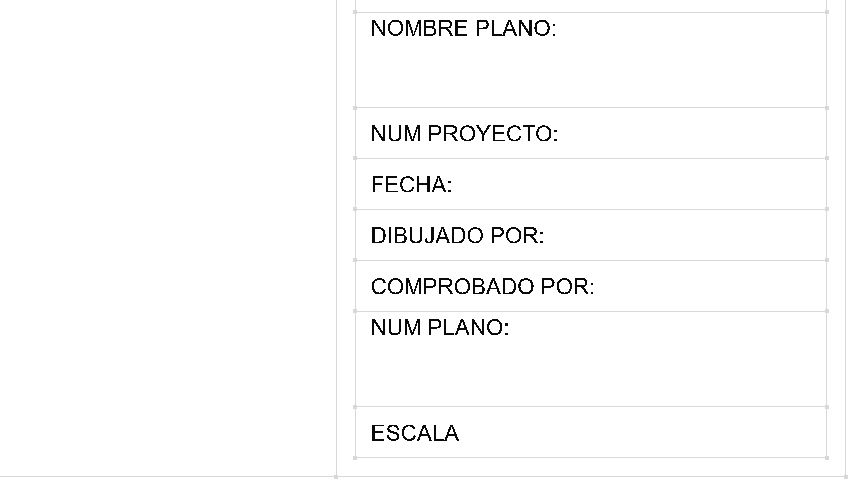The image size is (868, 482).
Task: Select the ESCALA label text
Action: click(x=415, y=433)
